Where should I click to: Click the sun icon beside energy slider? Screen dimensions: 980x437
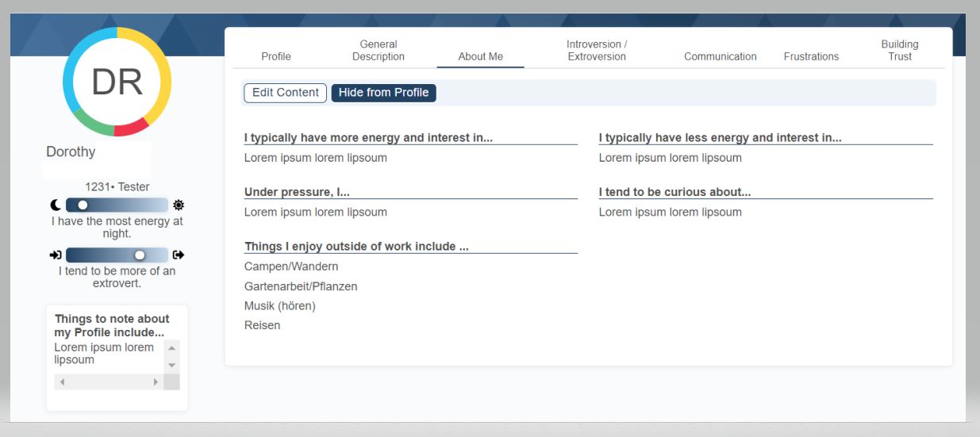point(179,205)
